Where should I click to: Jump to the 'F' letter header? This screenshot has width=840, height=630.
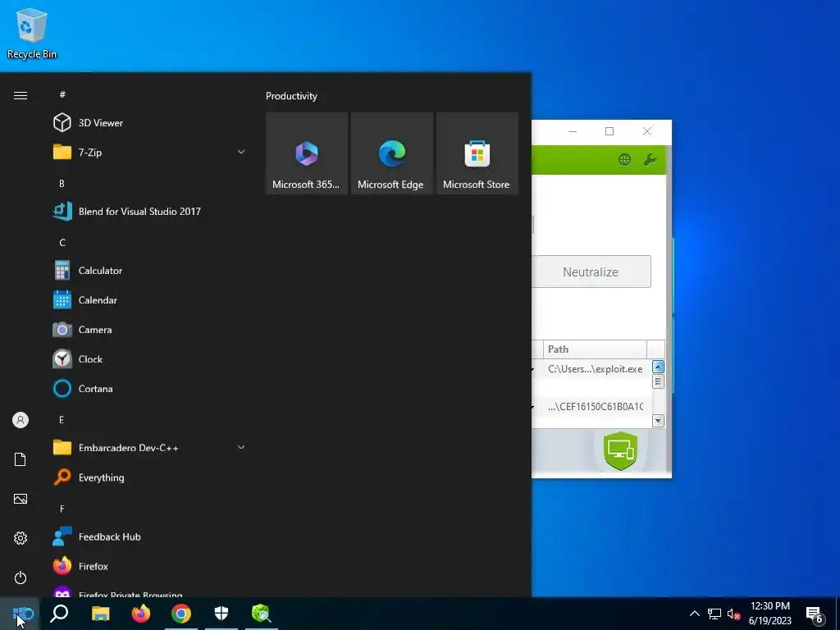coord(62,509)
